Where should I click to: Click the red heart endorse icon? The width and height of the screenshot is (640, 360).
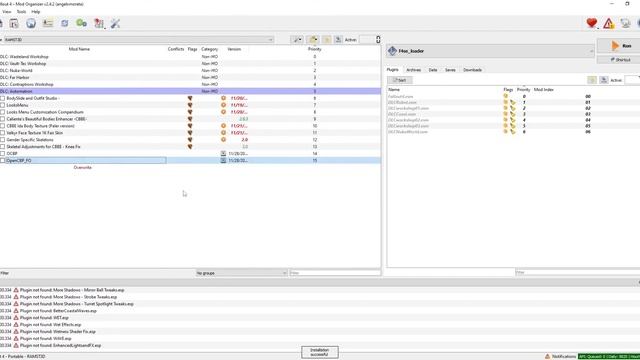pyautogui.click(x=591, y=23)
